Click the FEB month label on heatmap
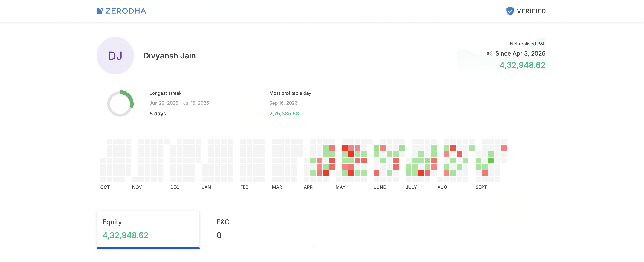 point(244,187)
